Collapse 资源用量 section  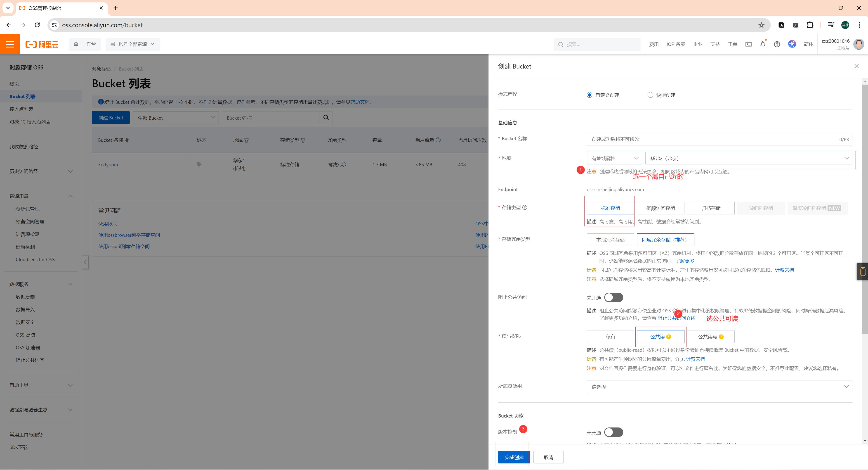tap(71, 196)
